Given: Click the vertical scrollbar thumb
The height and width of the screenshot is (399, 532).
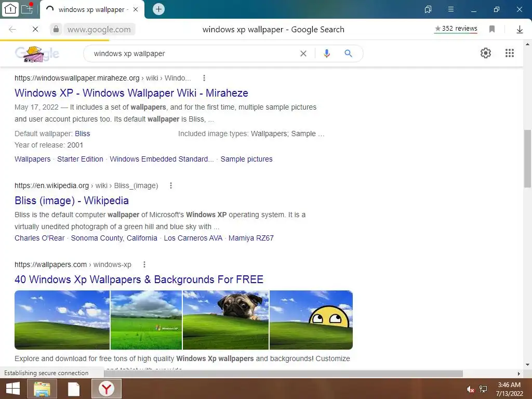Looking at the screenshot, I should (x=528, y=158).
